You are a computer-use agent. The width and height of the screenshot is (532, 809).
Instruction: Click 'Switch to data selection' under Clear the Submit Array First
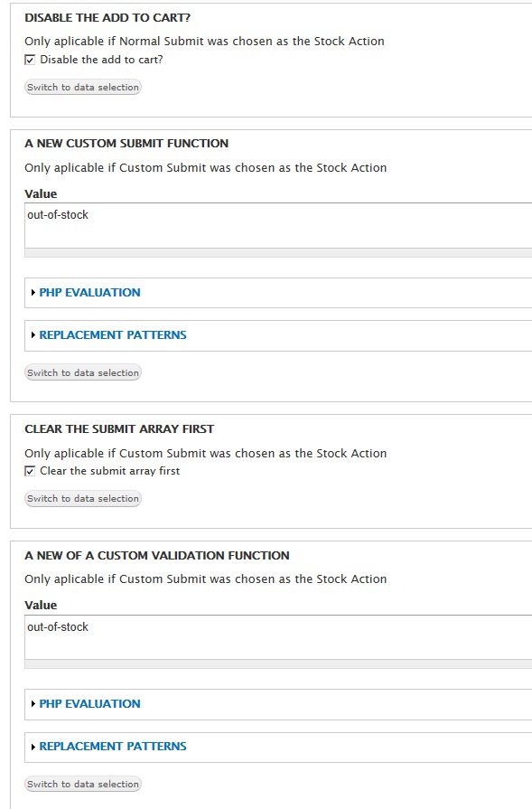point(83,498)
